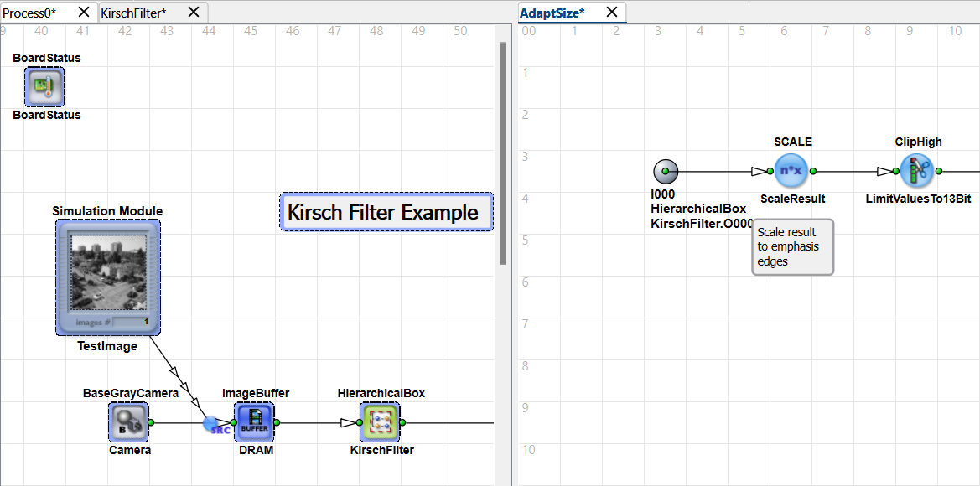
Task: Close the Process0* tab
Action: tap(84, 12)
